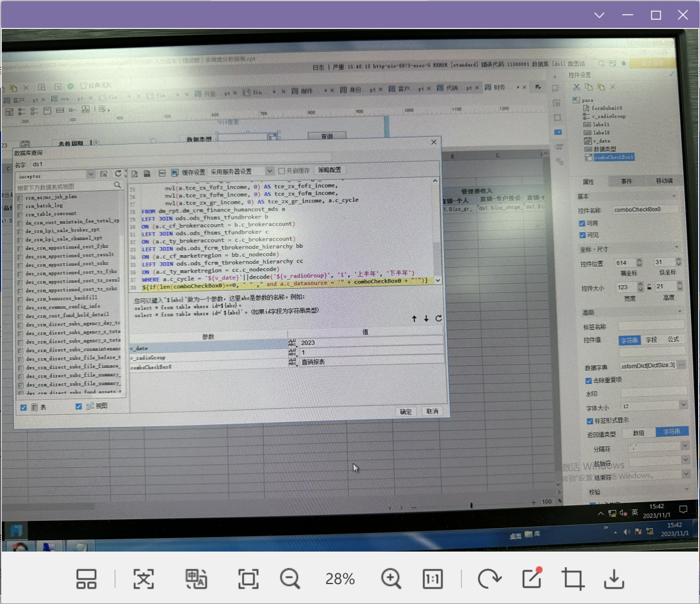Download the image with save icon

(614, 579)
